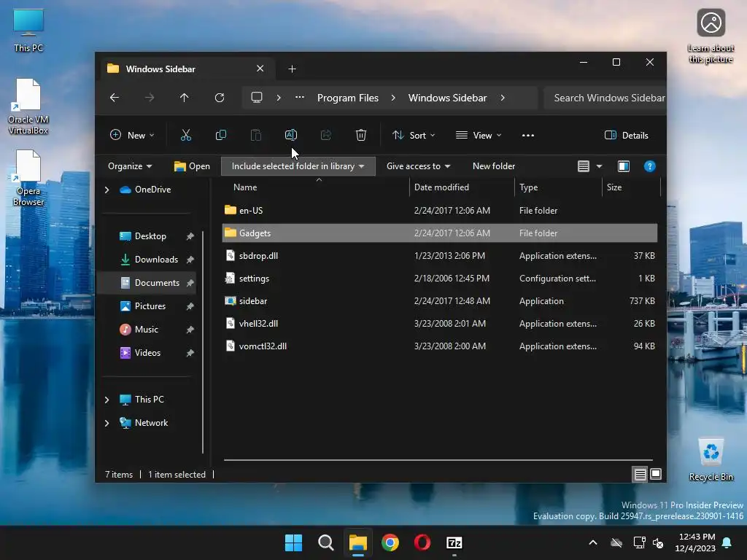This screenshot has width=747, height=560.
Task: Switch to details view in status bar
Action: [640, 474]
